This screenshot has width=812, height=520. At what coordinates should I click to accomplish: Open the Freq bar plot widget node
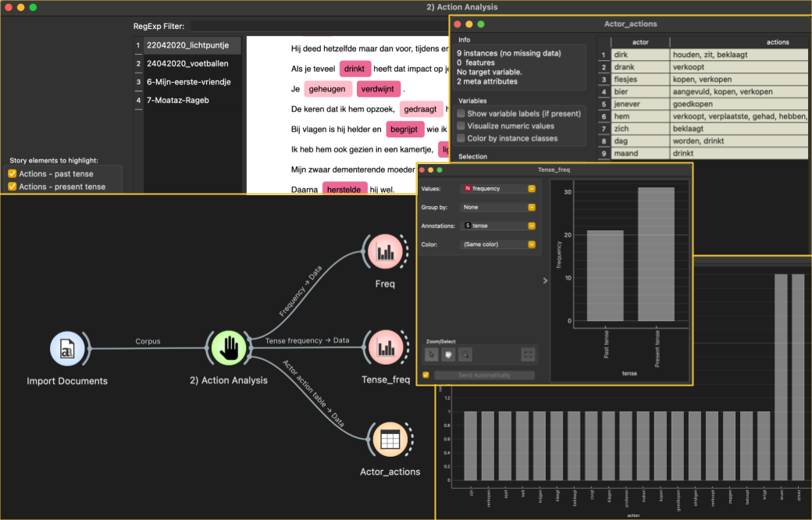click(385, 252)
